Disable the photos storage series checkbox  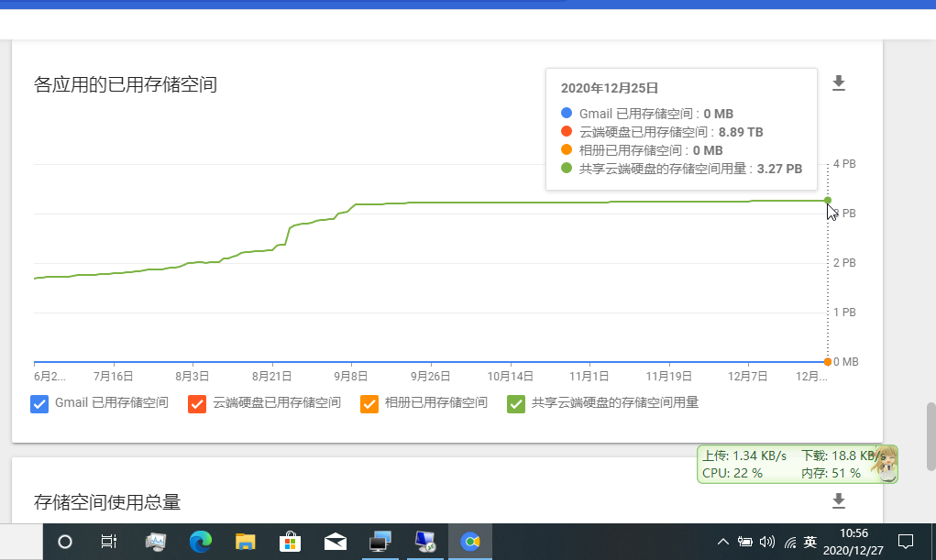(x=369, y=403)
